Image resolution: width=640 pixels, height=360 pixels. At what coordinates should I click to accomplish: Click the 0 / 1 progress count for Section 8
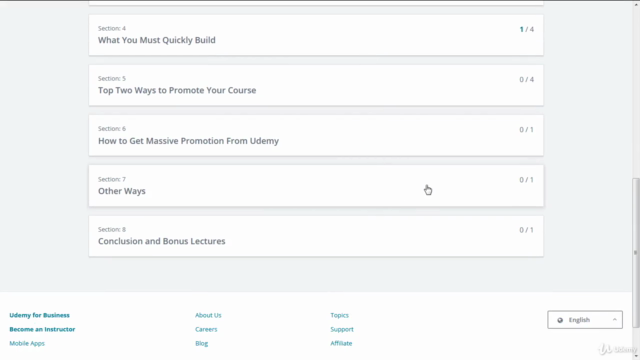pos(527,230)
